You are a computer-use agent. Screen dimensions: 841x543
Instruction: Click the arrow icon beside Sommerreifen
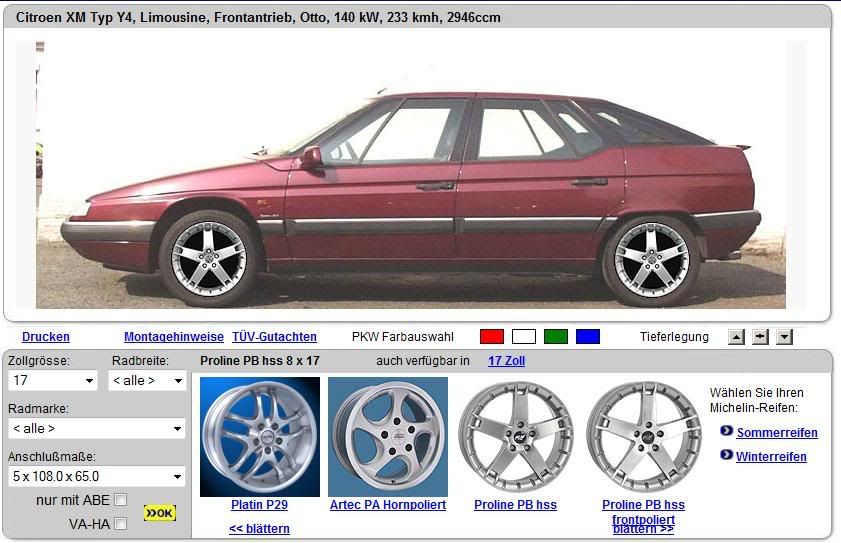click(726, 430)
